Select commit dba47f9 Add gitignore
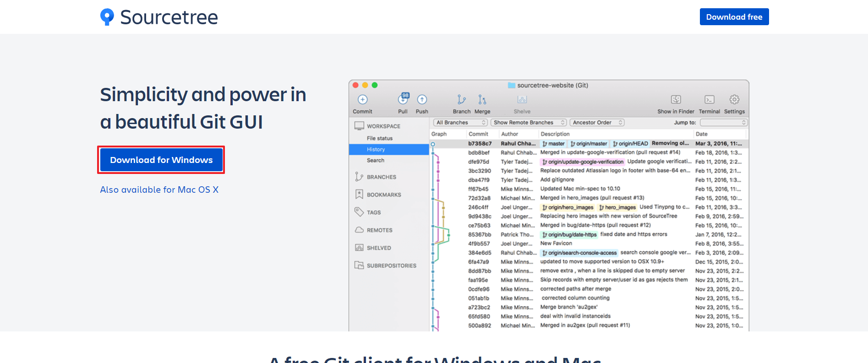This screenshot has height=363, width=868. (x=588, y=180)
